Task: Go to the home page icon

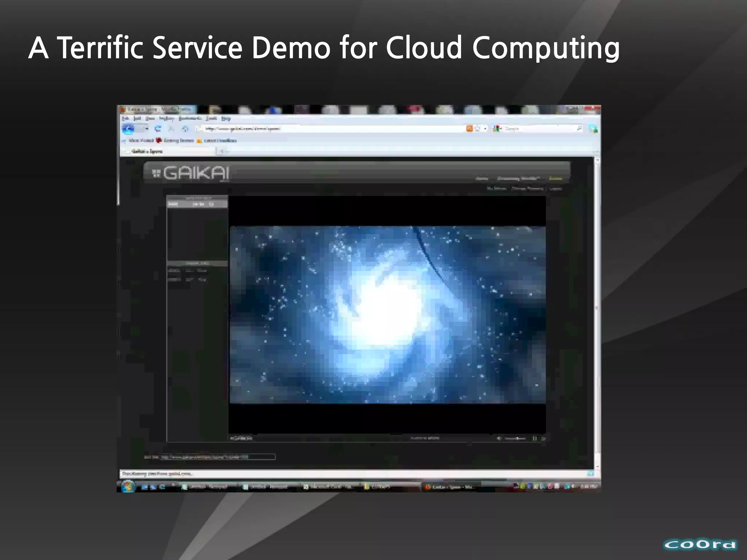Action: click(185, 129)
